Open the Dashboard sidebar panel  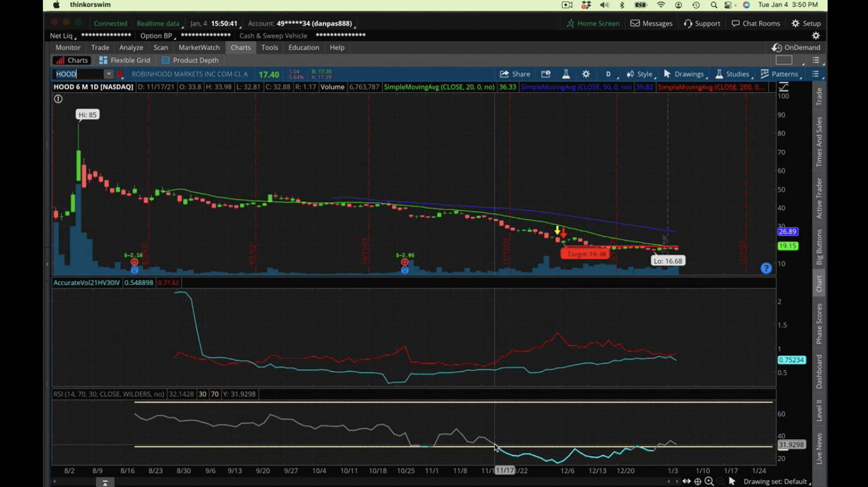(x=819, y=371)
